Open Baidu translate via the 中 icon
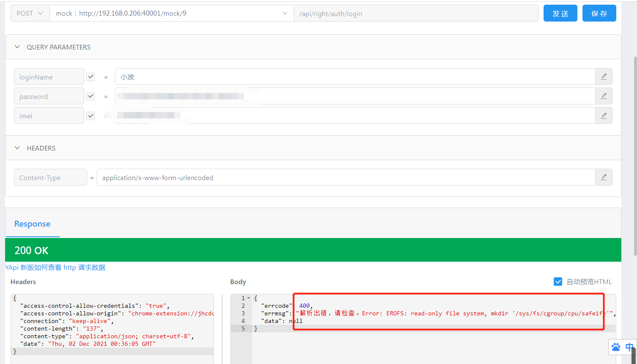637x364 pixels. point(629,347)
